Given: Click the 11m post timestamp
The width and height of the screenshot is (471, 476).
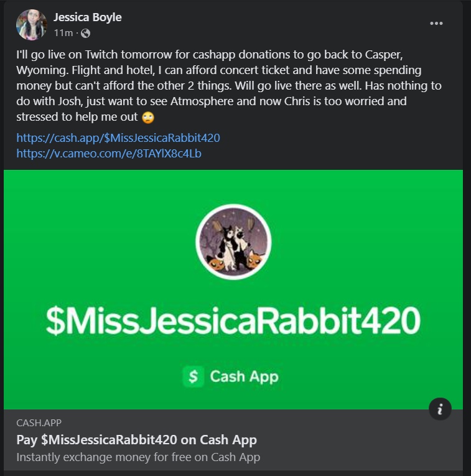Looking at the screenshot, I should coord(63,33).
